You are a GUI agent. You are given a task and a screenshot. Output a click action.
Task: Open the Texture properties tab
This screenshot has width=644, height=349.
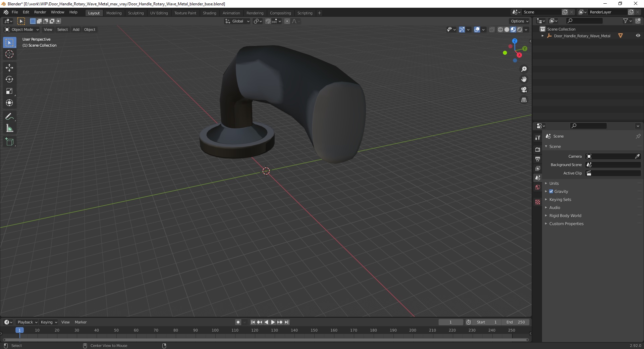538,202
